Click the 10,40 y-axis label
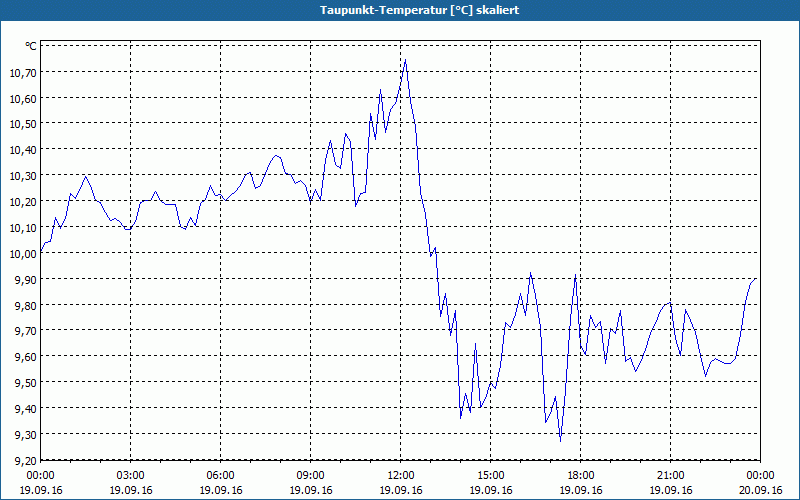The height and width of the screenshot is (500, 800). click(23, 150)
